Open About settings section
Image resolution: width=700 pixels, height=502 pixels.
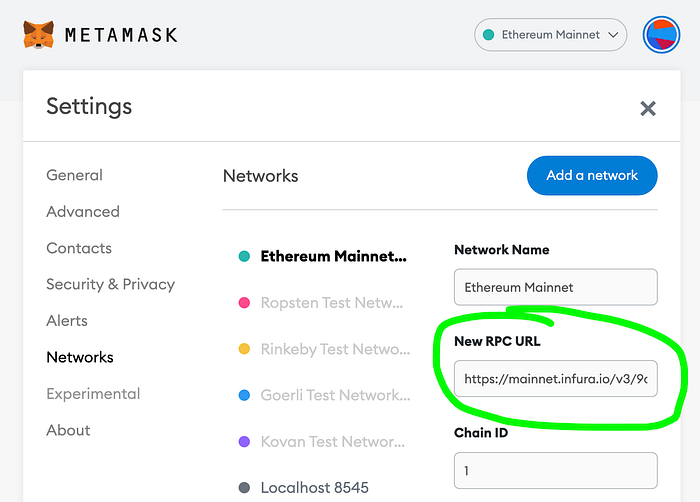[68, 431]
